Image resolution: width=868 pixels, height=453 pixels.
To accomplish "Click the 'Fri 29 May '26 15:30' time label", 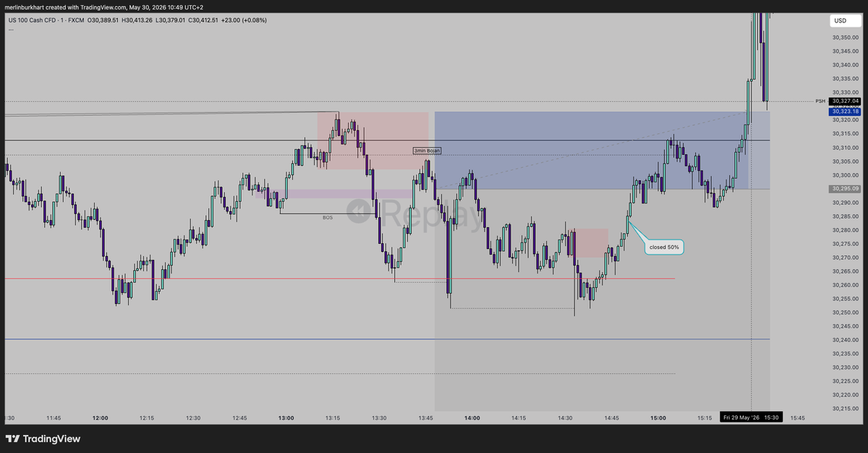I will tap(750, 418).
